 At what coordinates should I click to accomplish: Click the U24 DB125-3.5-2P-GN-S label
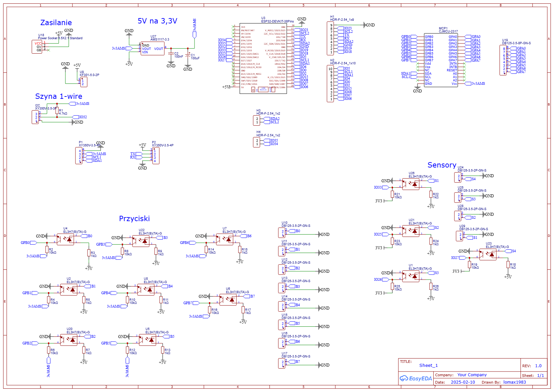(472, 169)
